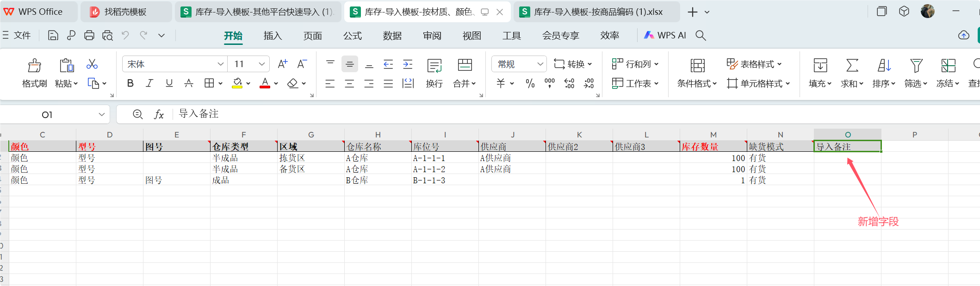
Task: Toggle Bold formatting
Action: (130, 83)
